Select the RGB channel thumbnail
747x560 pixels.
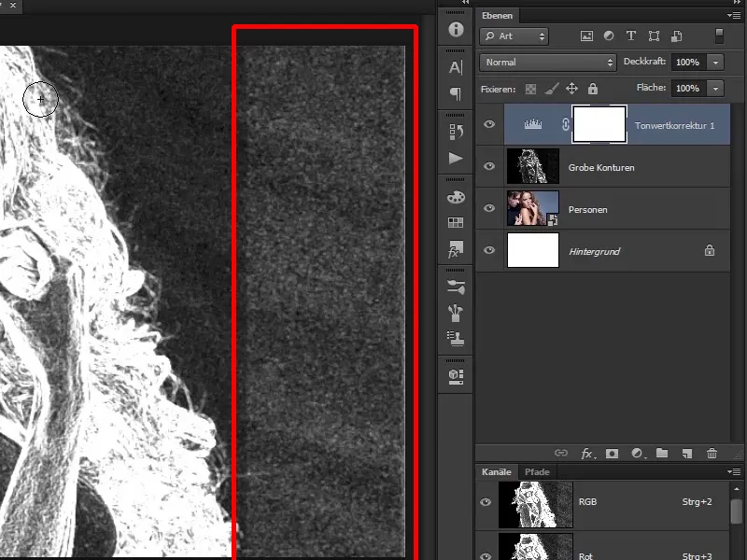point(535,504)
